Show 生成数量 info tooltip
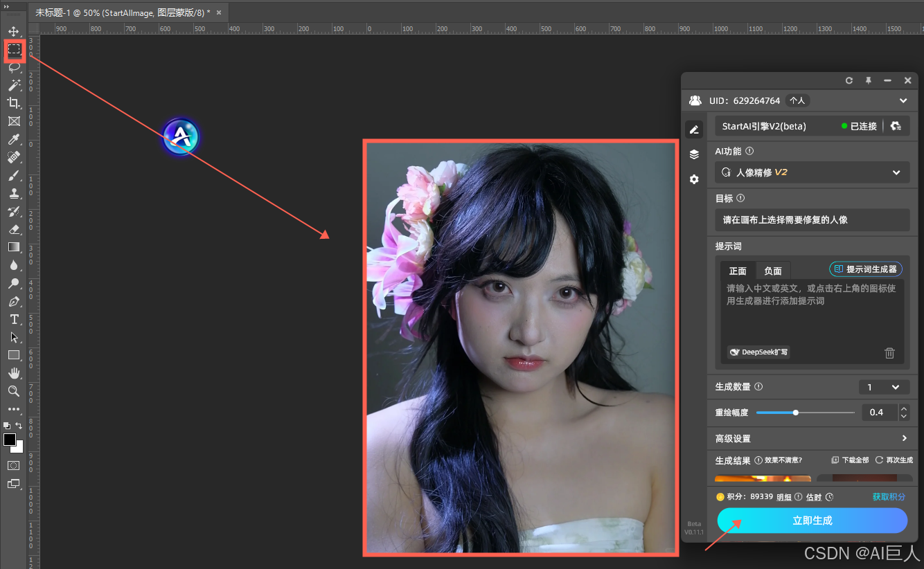The height and width of the screenshot is (569, 924). [758, 387]
